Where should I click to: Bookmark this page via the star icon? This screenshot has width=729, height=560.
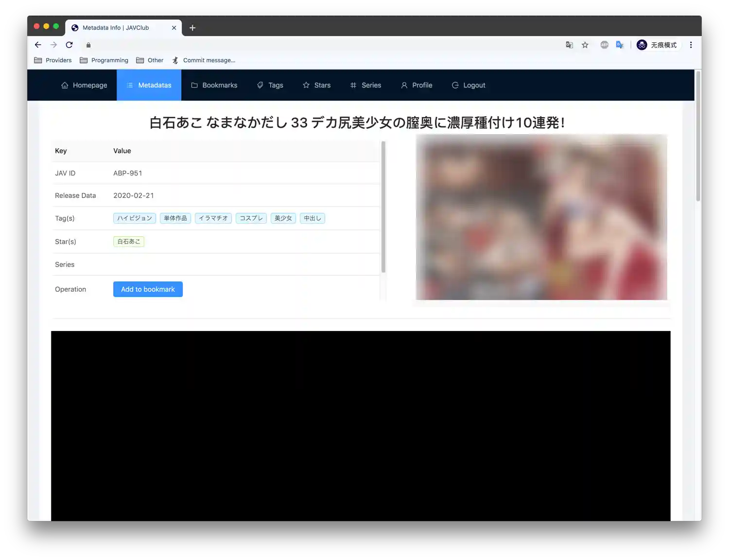[585, 45]
